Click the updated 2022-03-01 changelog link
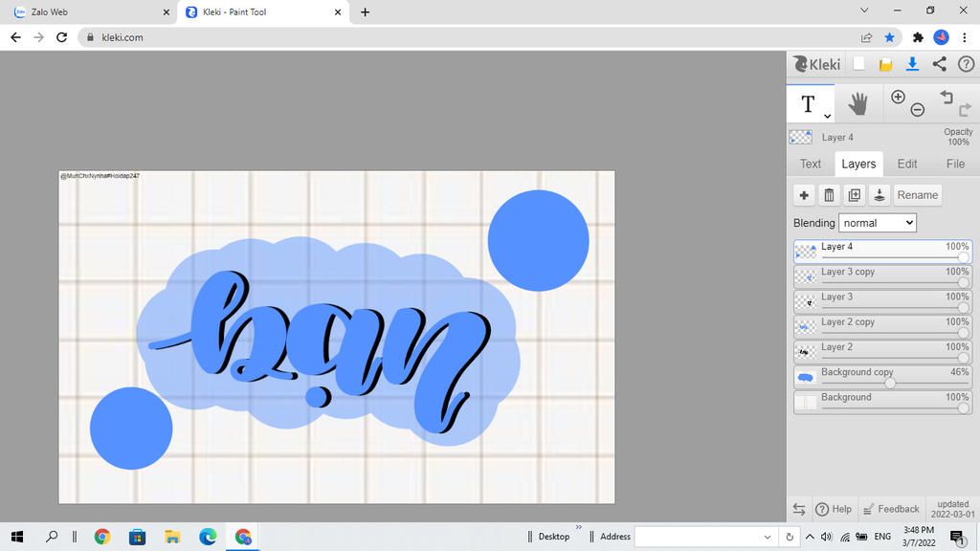The height and width of the screenshot is (551, 980). coord(952,509)
